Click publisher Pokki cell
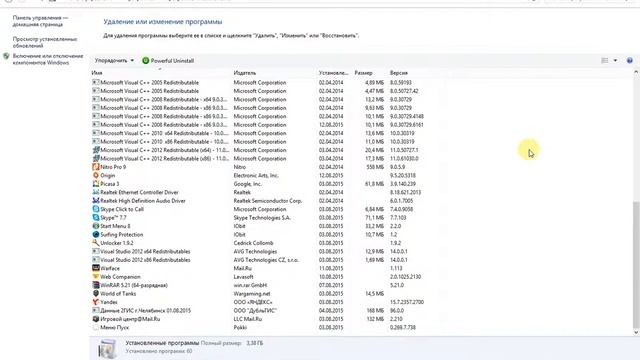Viewport: 640px width, 360px height. tap(240, 327)
